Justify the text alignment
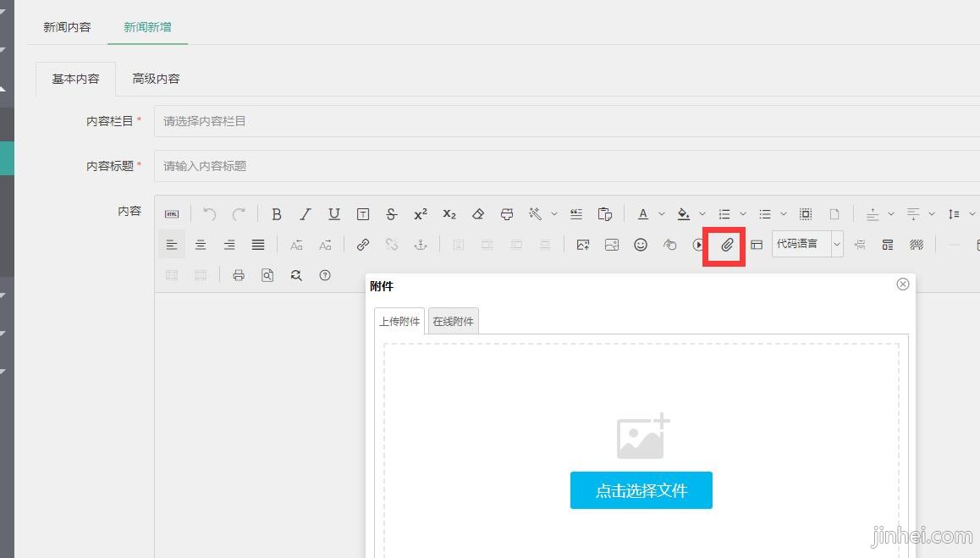980x558 pixels. click(x=258, y=245)
